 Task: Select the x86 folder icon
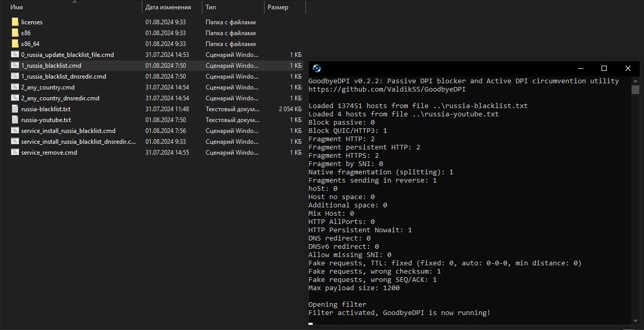point(15,33)
